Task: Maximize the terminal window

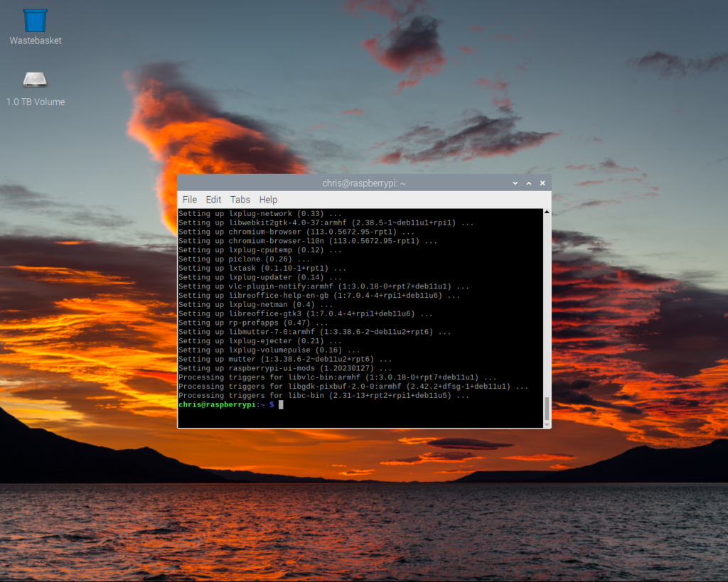Action: [x=529, y=183]
